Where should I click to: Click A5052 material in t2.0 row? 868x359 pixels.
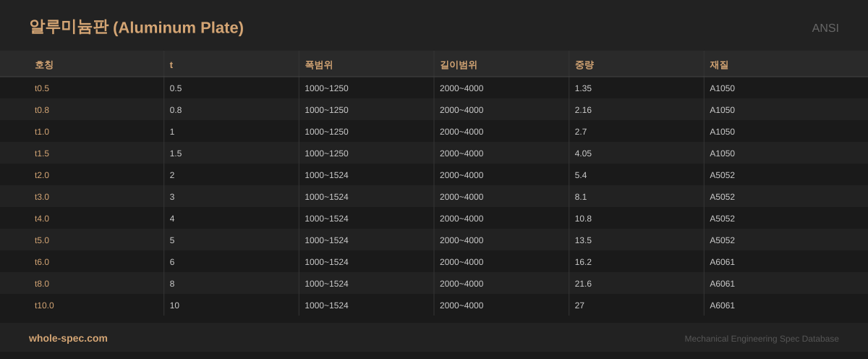722,175
